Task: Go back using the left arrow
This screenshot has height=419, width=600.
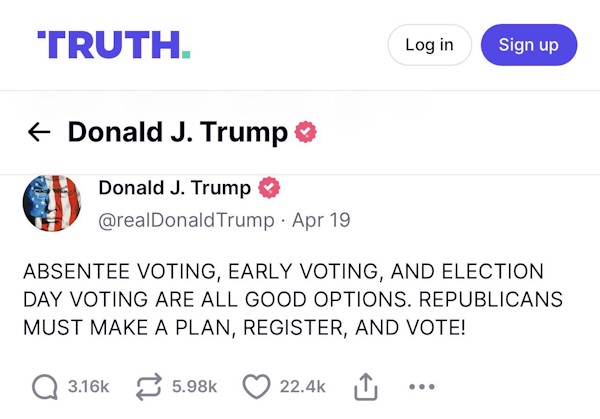Action: click(39, 132)
